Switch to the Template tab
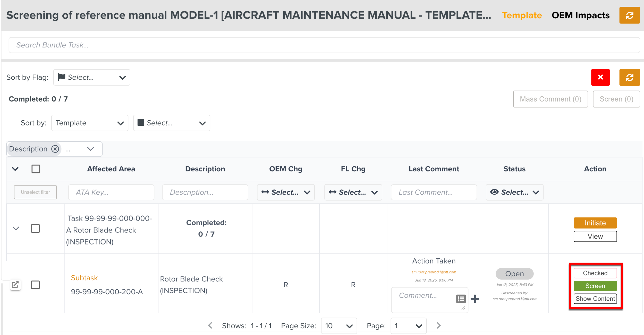The width and height of the screenshot is (644, 335). (522, 15)
